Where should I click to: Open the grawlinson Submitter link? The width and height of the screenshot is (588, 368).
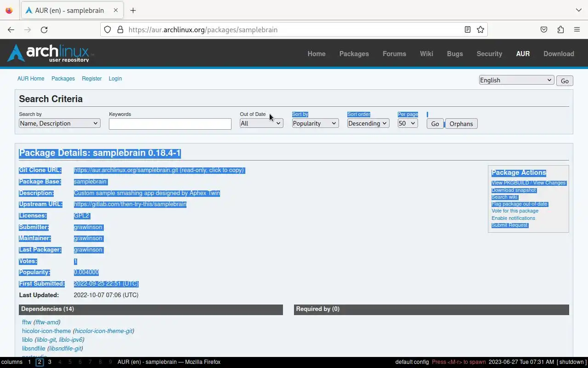[88, 227]
